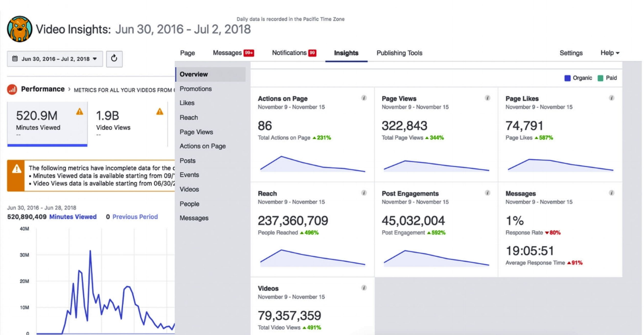Open the Page tab

click(187, 53)
